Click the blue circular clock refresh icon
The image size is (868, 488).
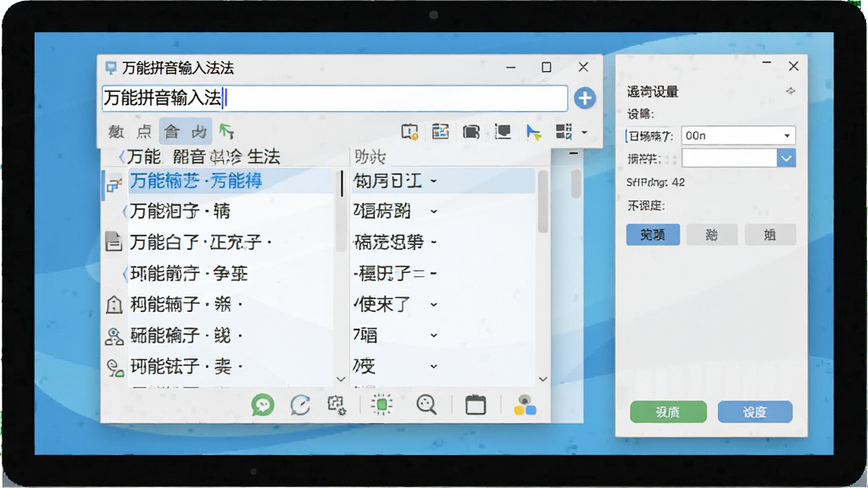[x=300, y=405]
